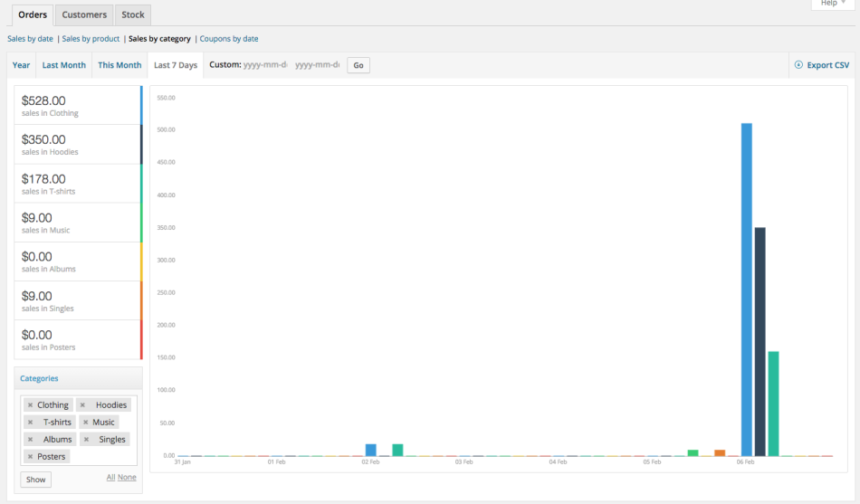Select the Last Month range

(63, 65)
